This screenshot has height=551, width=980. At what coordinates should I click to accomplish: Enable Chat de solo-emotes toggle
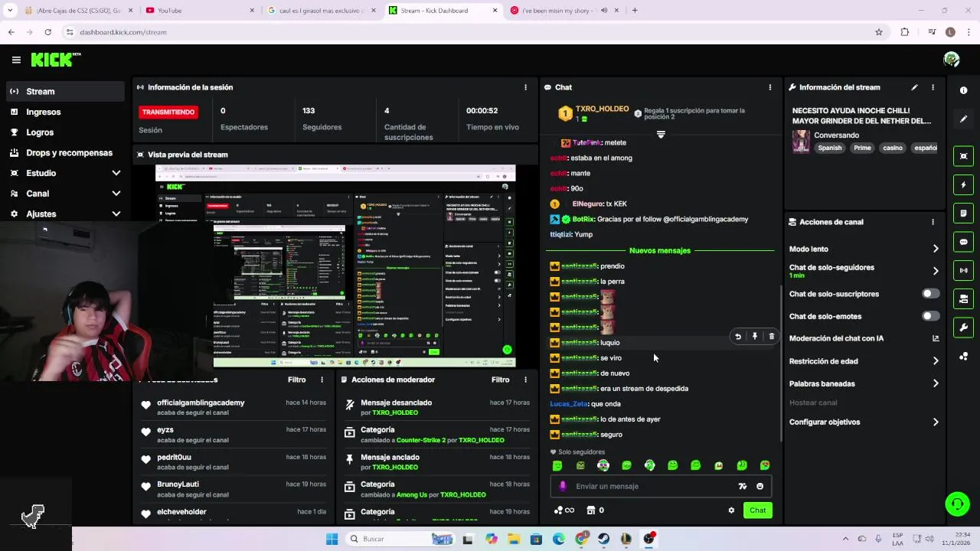930,316
